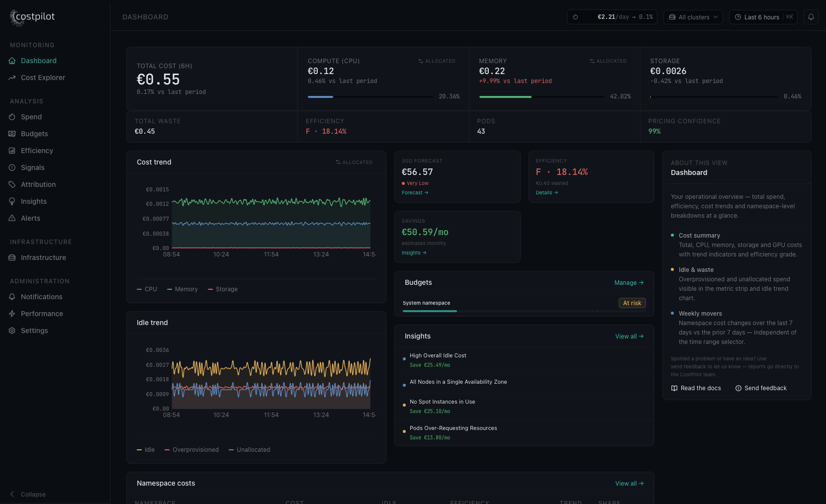The image size is (826, 504).
Task: Hide the Overprovisioned series in Idle trend
Action: (x=191, y=449)
